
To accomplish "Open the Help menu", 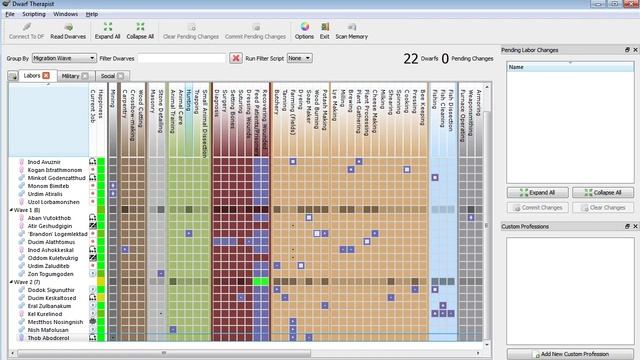I will coord(92,14).
